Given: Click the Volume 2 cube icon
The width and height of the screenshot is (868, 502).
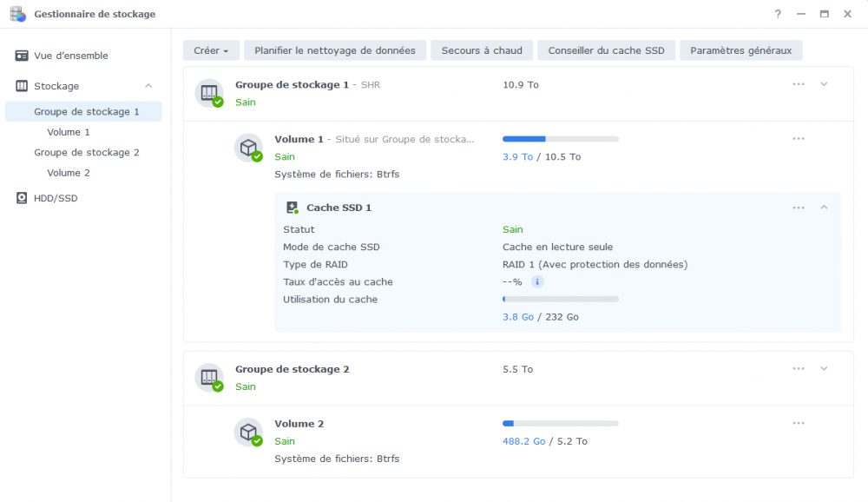Looking at the screenshot, I should click(x=248, y=433).
